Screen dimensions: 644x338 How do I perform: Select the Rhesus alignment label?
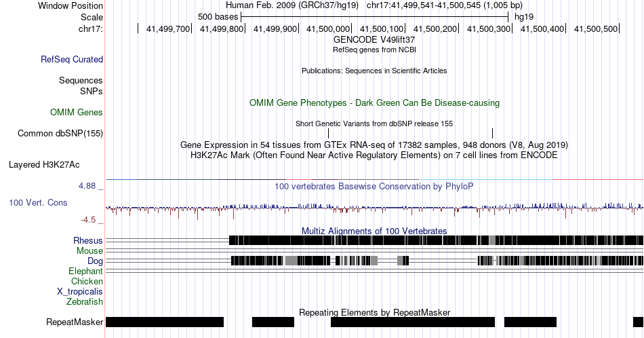[x=88, y=240]
